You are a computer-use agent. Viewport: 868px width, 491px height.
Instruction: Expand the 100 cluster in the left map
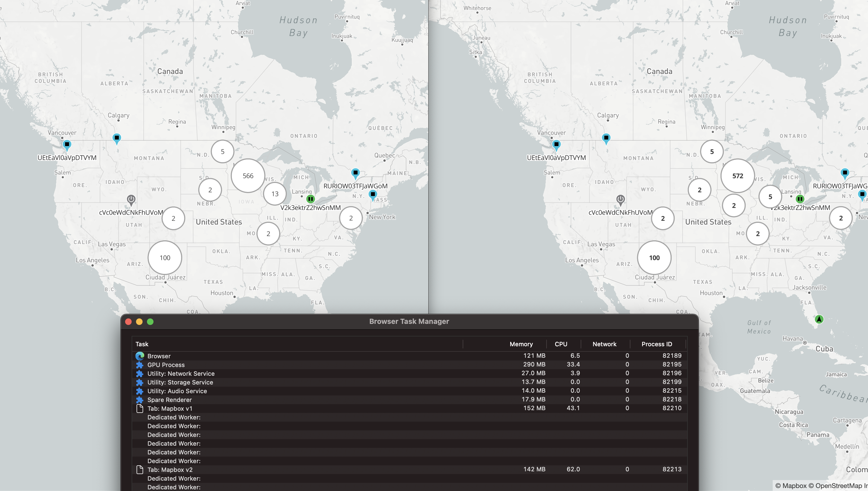(x=165, y=258)
